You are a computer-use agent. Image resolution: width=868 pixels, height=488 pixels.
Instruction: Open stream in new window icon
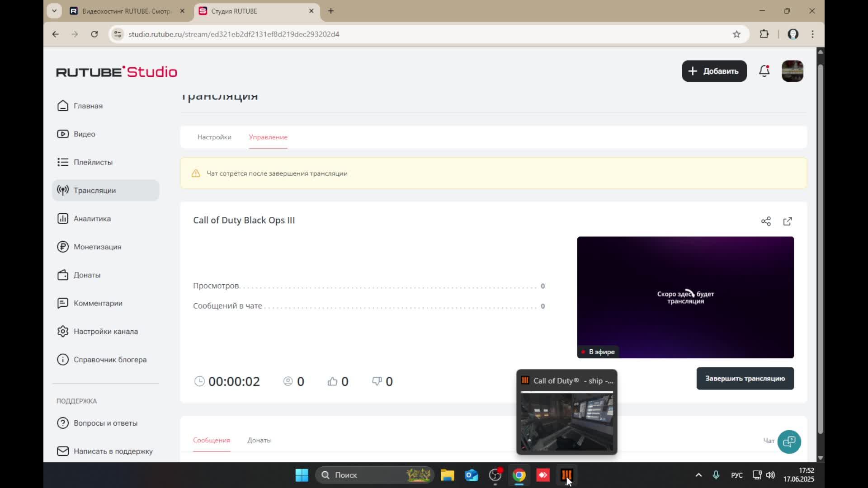click(788, 221)
